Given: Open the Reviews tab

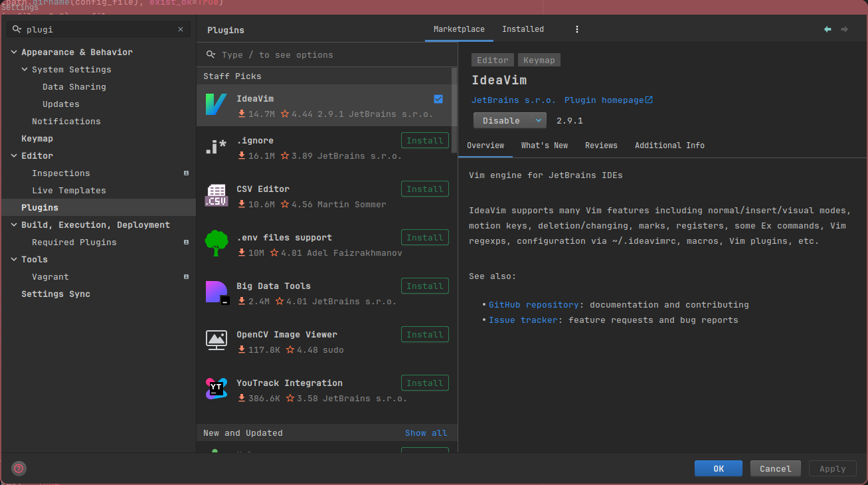Looking at the screenshot, I should click(x=601, y=145).
